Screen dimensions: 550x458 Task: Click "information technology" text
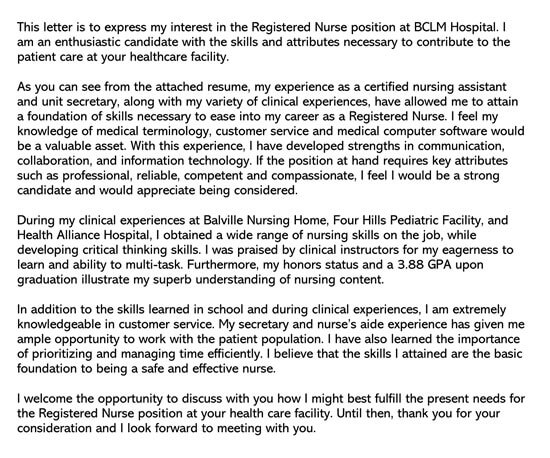point(185,161)
